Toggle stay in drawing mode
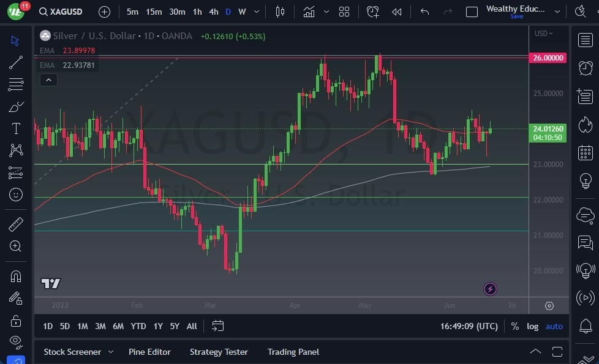The height and width of the screenshot is (364, 599). click(x=16, y=299)
